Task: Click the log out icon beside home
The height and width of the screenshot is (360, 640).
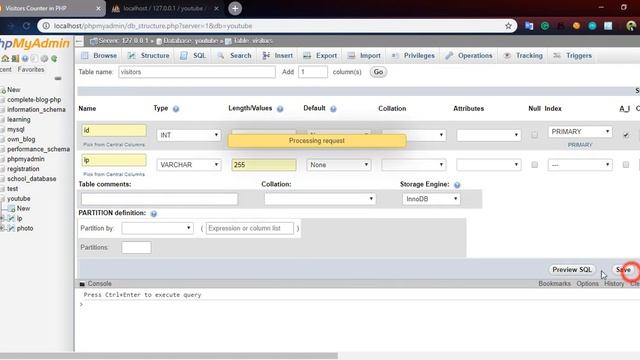Action: pyautogui.click(x=15, y=59)
